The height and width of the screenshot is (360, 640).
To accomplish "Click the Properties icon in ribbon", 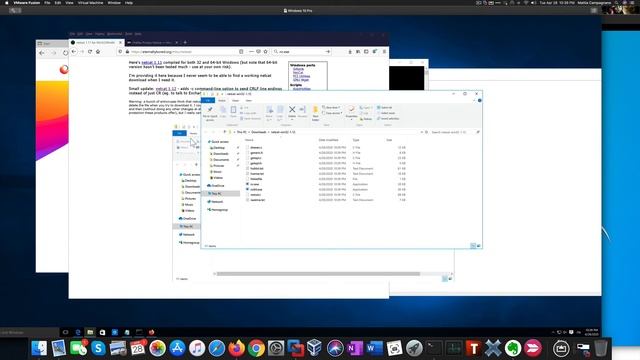I will (351, 110).
